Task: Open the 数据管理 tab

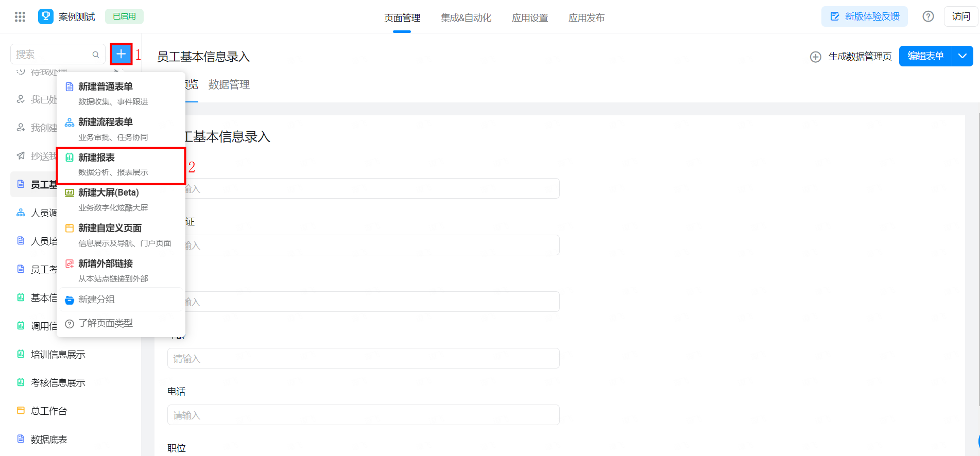Action: pos(229,85)
